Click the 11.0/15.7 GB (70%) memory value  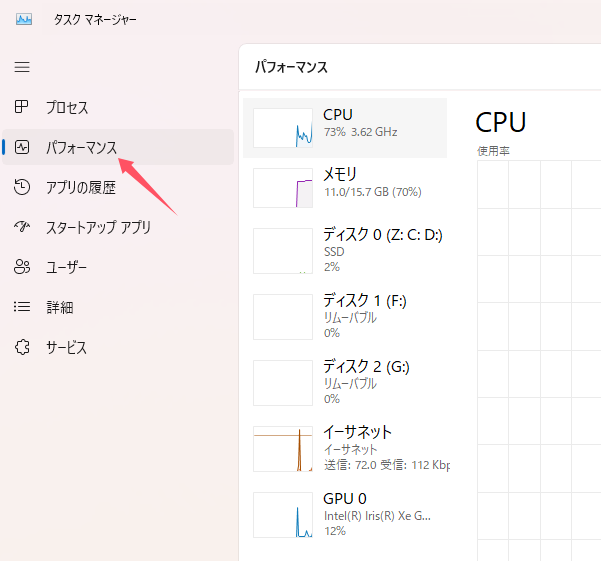click(373, 192)
